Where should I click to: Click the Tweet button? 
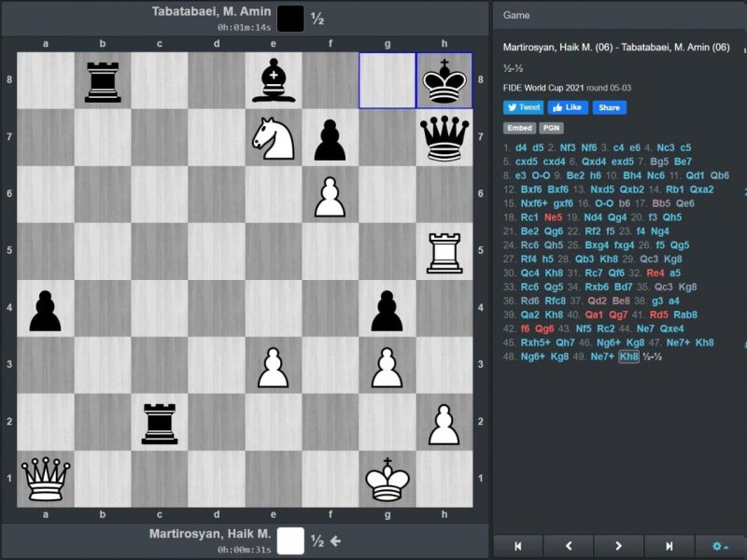523,107
